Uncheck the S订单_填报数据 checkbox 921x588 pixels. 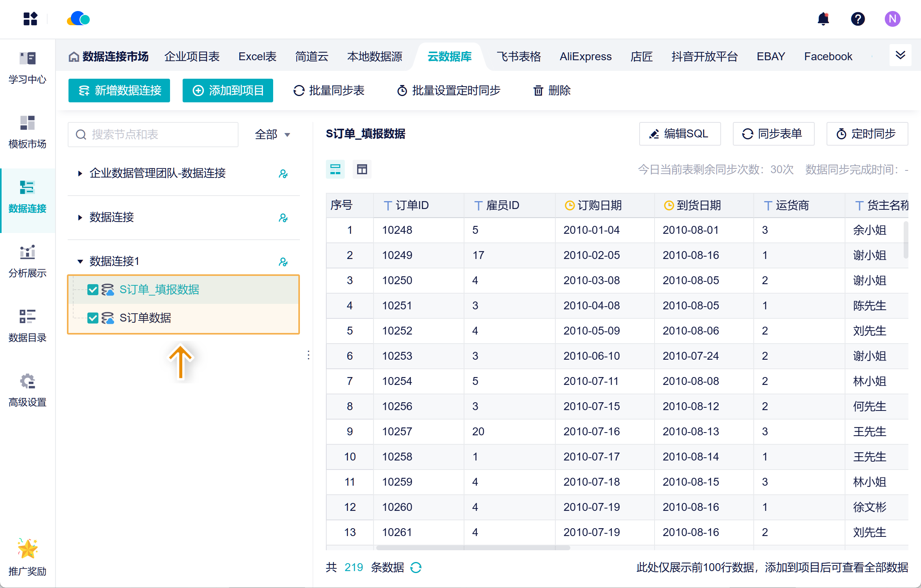tap(93, 290)
